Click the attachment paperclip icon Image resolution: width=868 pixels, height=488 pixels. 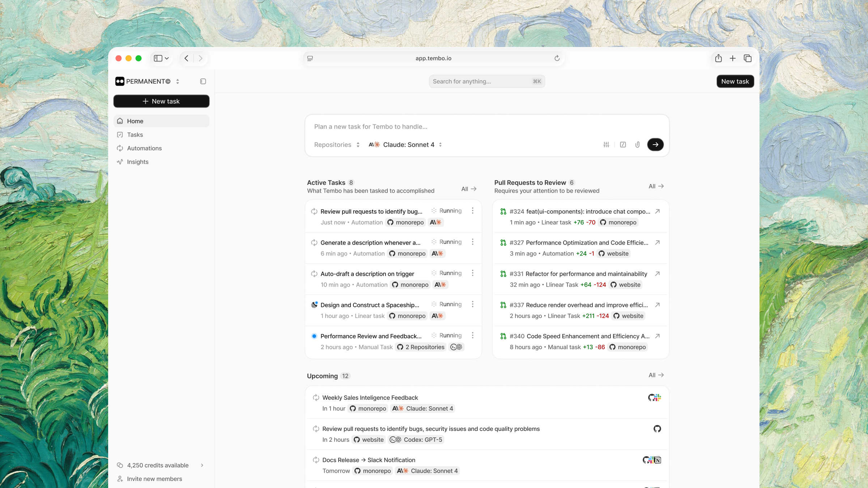[x=637, y=145]
